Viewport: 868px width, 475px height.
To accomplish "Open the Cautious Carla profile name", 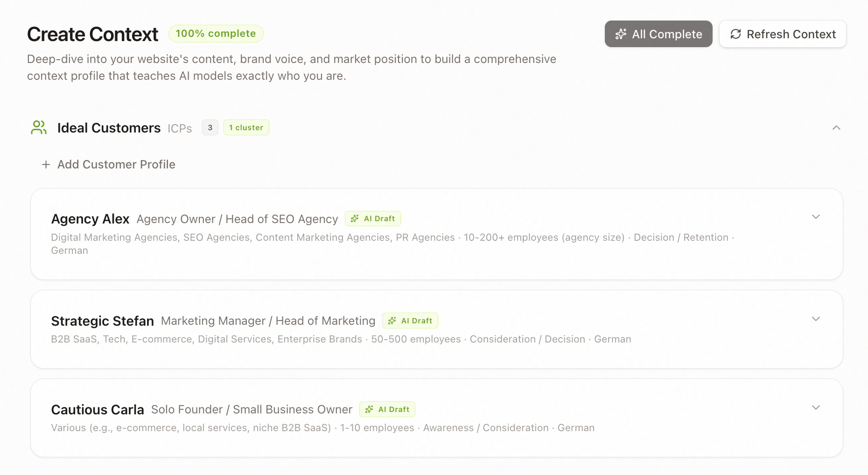I will tap(98, 410).
